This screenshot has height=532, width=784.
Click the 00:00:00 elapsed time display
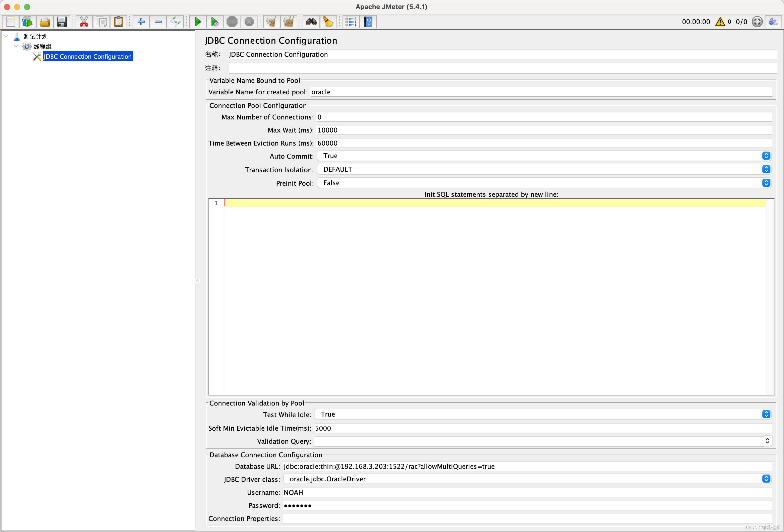coord(696,22)
